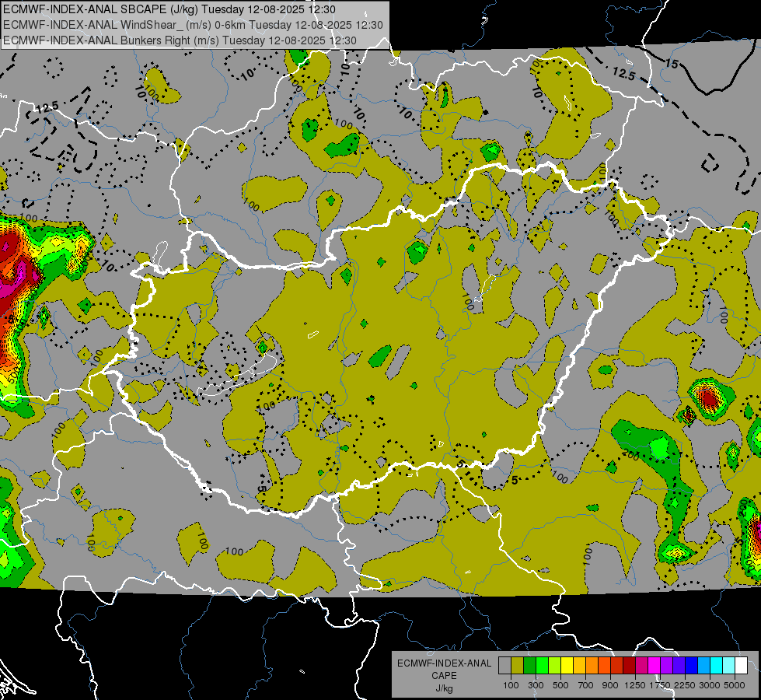Select the dark green legend swatch
This screenshot has height=700, width=761.
(530, 666)
